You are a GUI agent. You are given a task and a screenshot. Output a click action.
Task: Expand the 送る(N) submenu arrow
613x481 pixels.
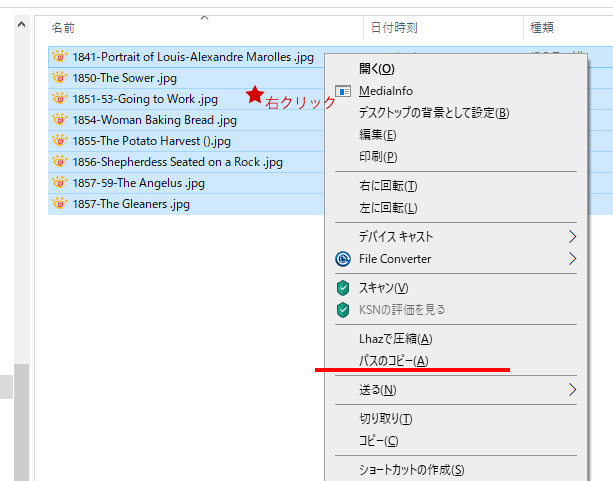point(572,390)
